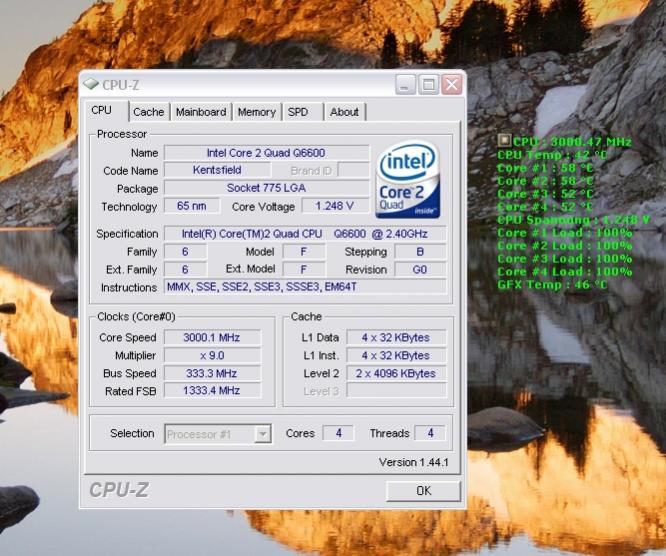The image size is (666, 556).
Task: Click the Rated FSB value 1333.4 MHz
Action: tap(212, 391)
